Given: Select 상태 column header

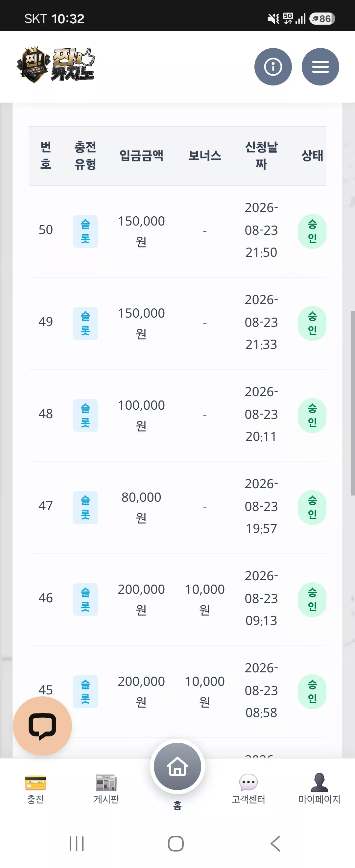Looking at the screenshot, I should pos(312,156).
